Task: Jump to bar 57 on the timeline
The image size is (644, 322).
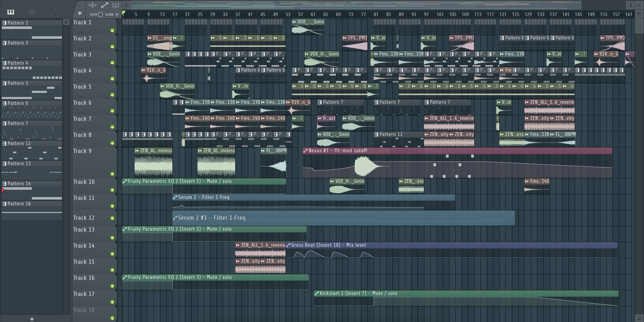Action: point(301,15)
